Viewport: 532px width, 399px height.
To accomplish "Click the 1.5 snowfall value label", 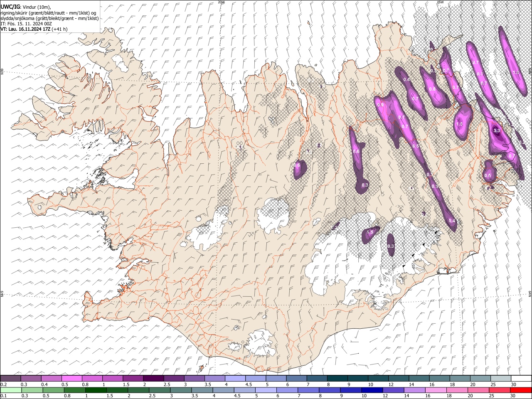I will point(459,124).
